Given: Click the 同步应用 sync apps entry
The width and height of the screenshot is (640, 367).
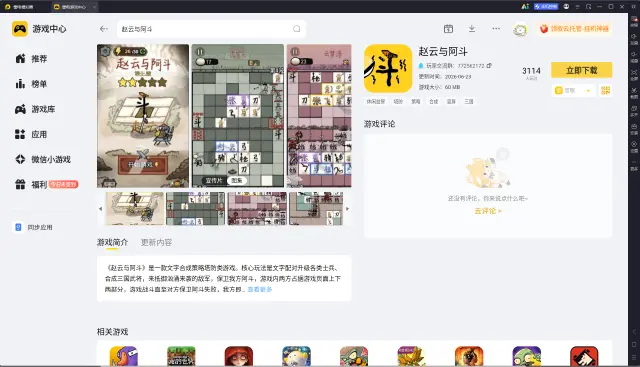Looking at the screenshot, I should 34,227.
